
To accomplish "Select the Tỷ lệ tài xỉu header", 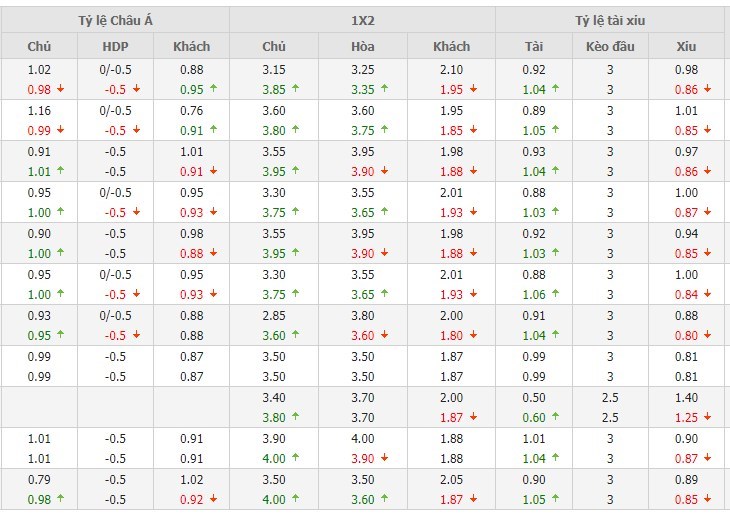I will point(610,20).
